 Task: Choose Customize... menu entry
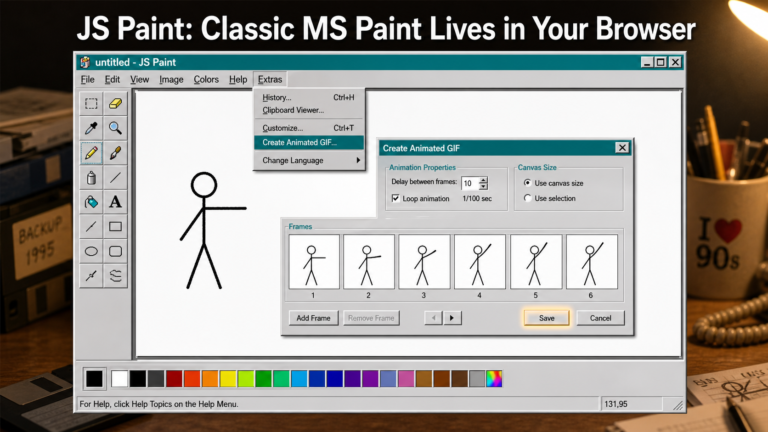[309, 128]
